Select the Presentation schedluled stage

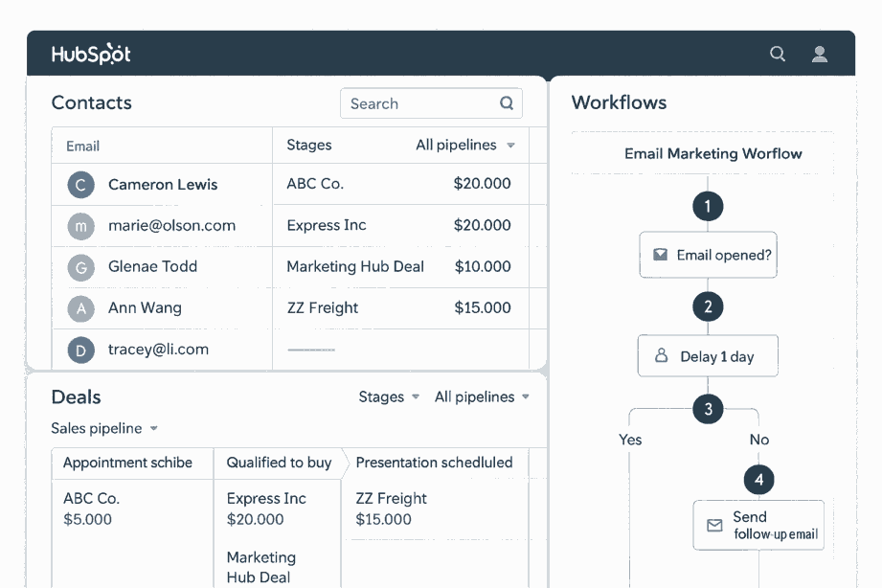pyautogui.click(x=434, y=464)
